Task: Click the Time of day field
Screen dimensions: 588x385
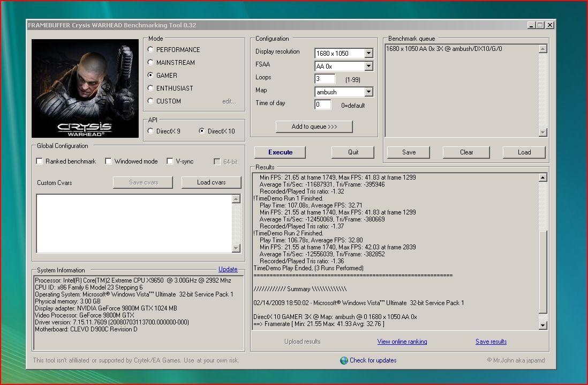Action: [x=323, y=105]
